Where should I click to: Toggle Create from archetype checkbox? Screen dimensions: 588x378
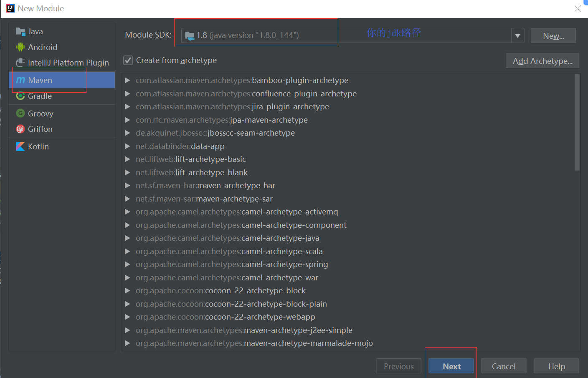pyautogui.click(x=128, y=60)
